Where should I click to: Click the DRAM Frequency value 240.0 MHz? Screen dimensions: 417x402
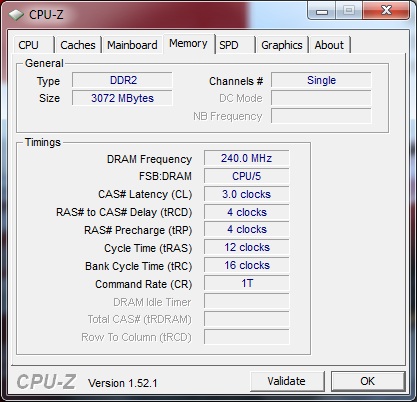(x=247, y=158)
